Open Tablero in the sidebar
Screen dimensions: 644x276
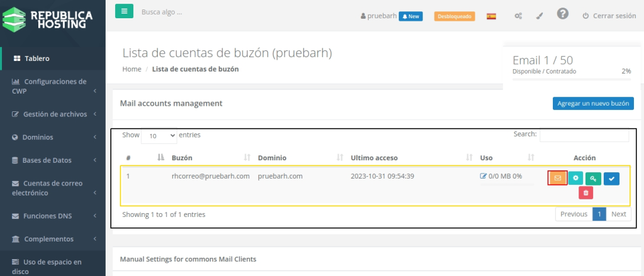click(37, 58)
